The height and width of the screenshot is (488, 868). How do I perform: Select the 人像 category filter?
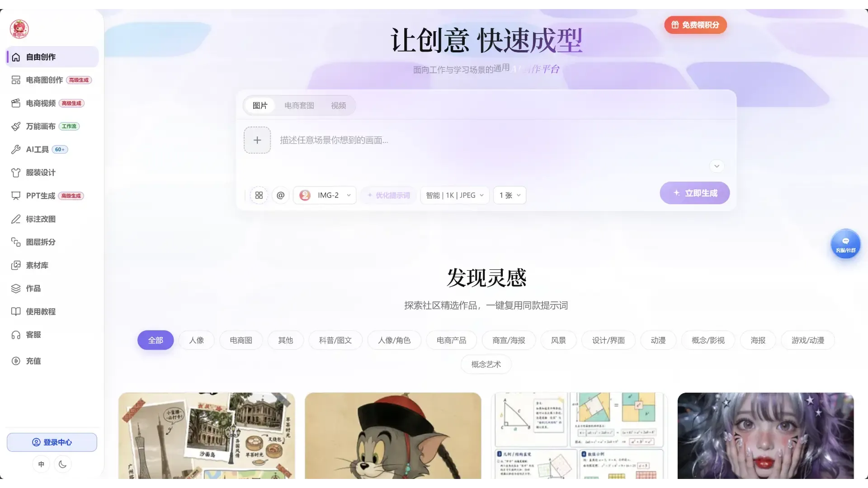(197, 340)
